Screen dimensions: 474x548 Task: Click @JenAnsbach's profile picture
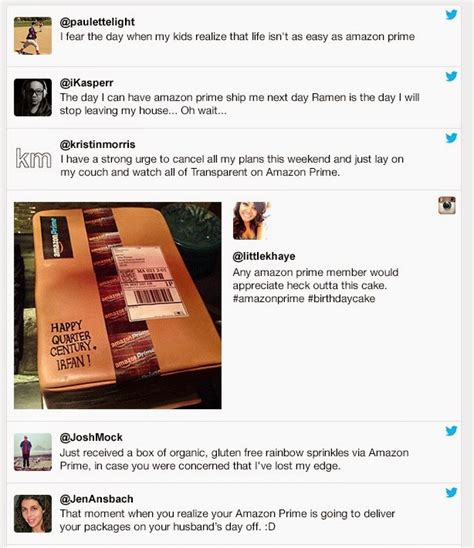click(33, 513)
